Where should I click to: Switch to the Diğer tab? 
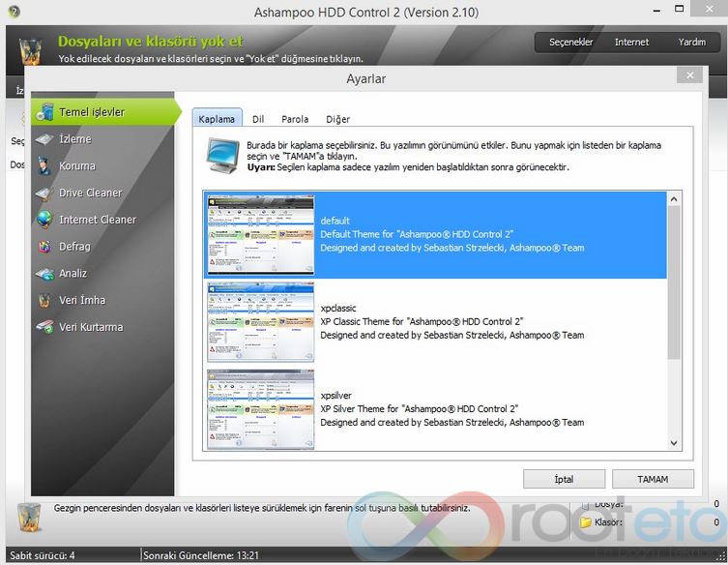click(x=337, y=119)
